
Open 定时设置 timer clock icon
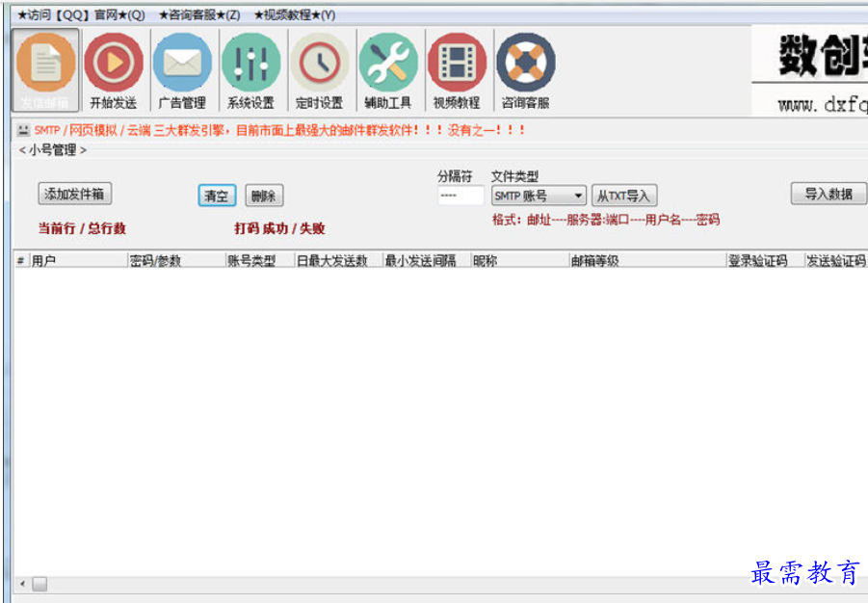[x=320, y=70]
